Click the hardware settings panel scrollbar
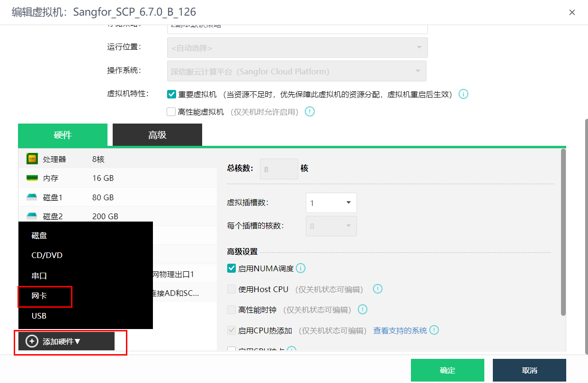588x383 pixels. pos(563,232)
